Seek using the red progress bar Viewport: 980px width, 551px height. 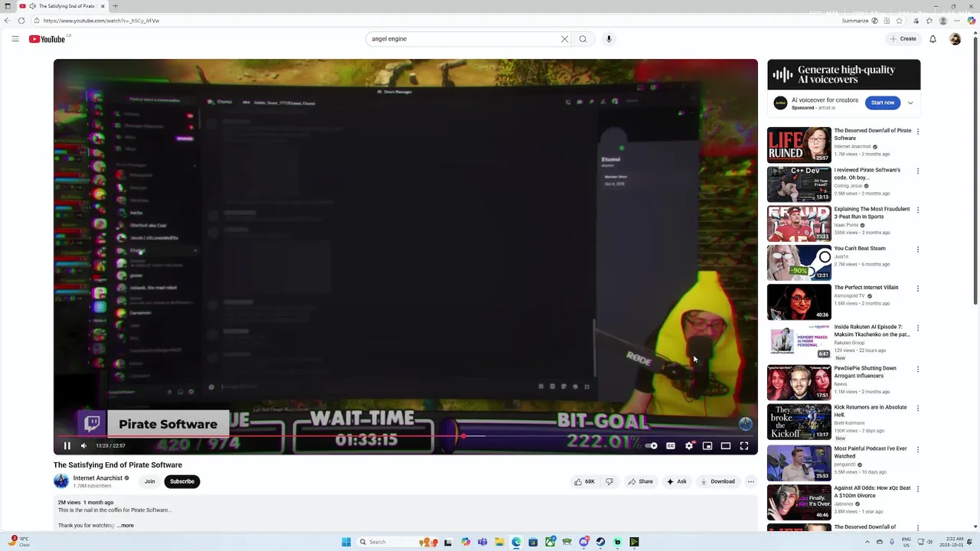click(405, 436)
